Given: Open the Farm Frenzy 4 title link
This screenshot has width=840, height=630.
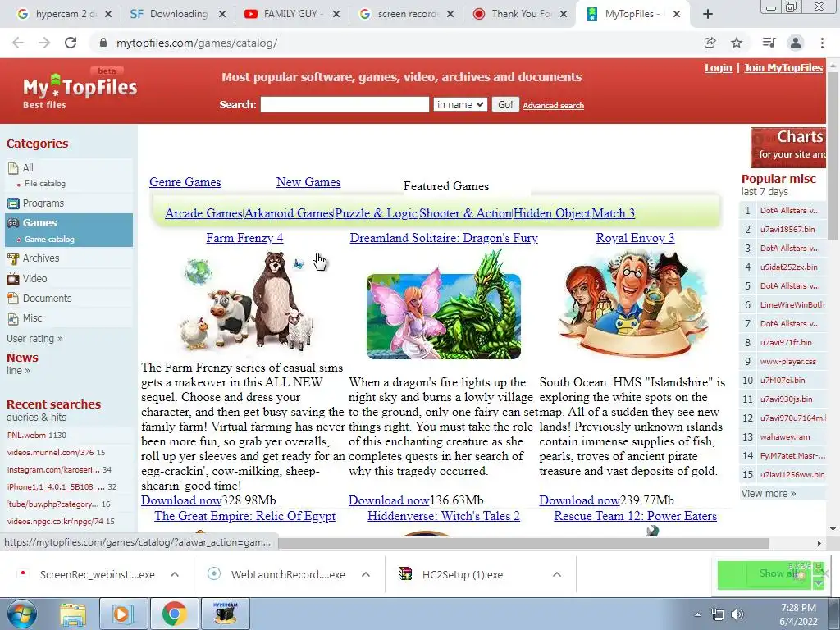Looking at the screenshot, I should point(244,238).
